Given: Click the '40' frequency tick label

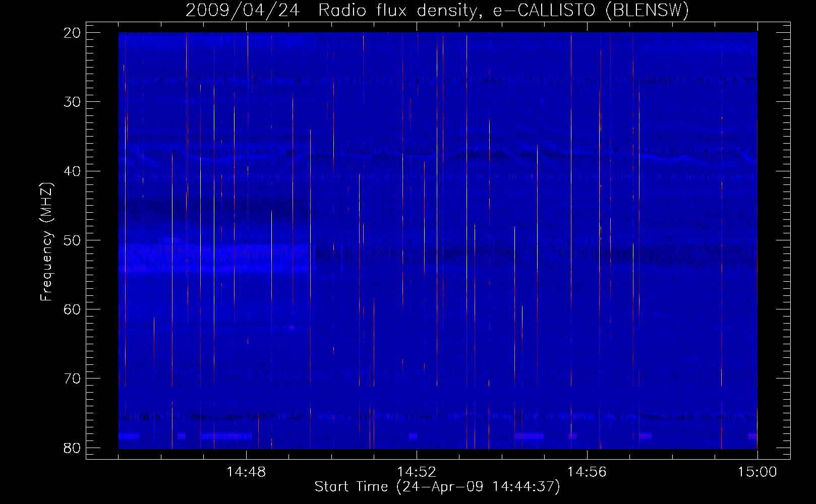Looking at the screenshot, I should [x=73, y=171].
